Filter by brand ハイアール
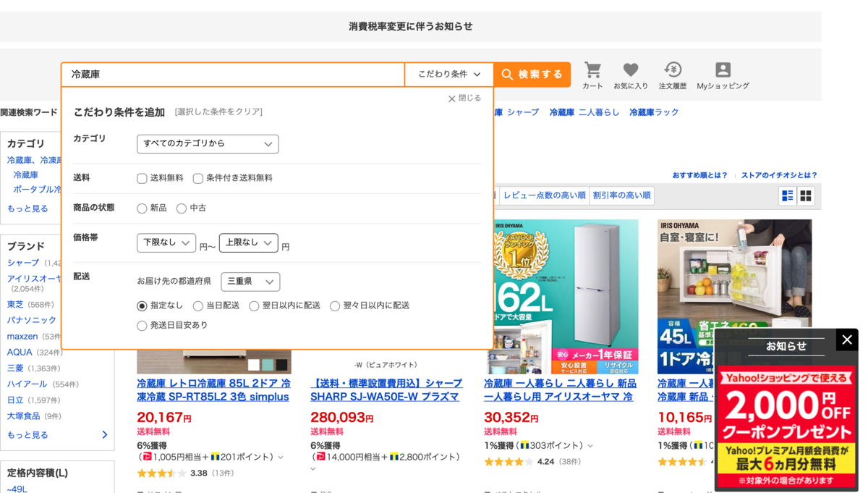 [x=27, y=384]
